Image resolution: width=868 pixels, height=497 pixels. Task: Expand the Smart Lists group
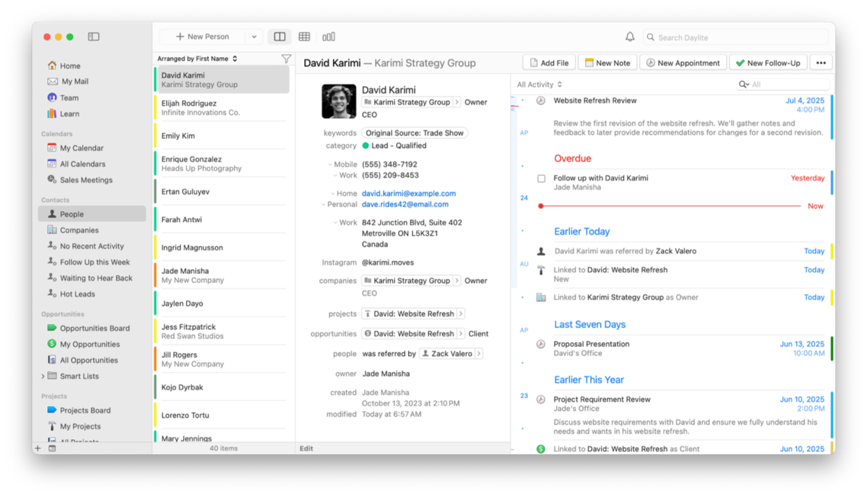(x=43, y=376)
